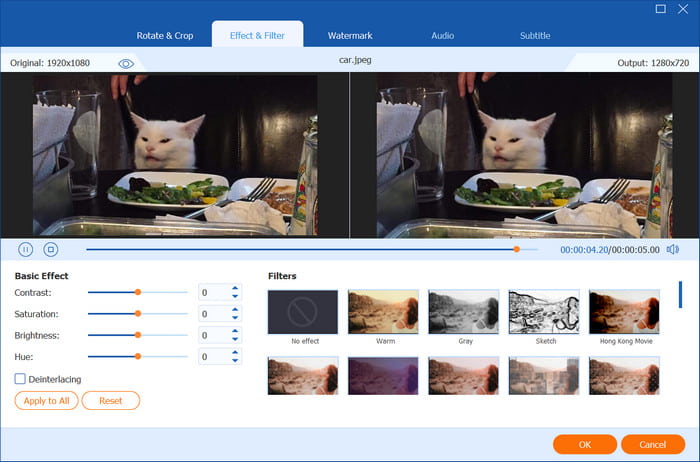Cancel the editing dialog

[653, 444]
